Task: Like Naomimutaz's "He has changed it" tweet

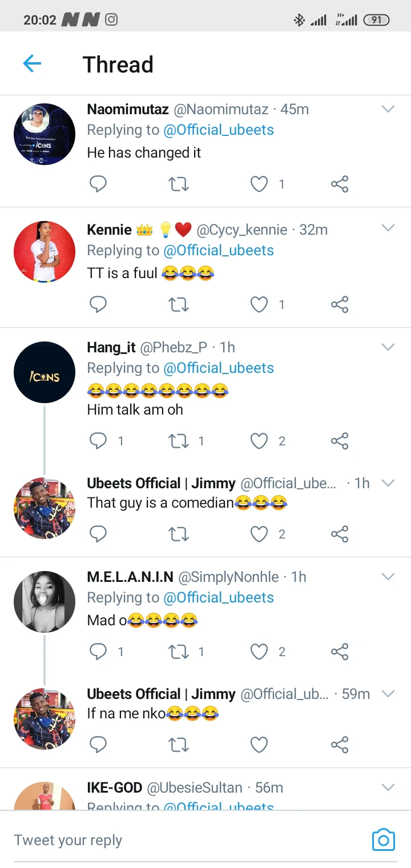Action: click(259, 184)
